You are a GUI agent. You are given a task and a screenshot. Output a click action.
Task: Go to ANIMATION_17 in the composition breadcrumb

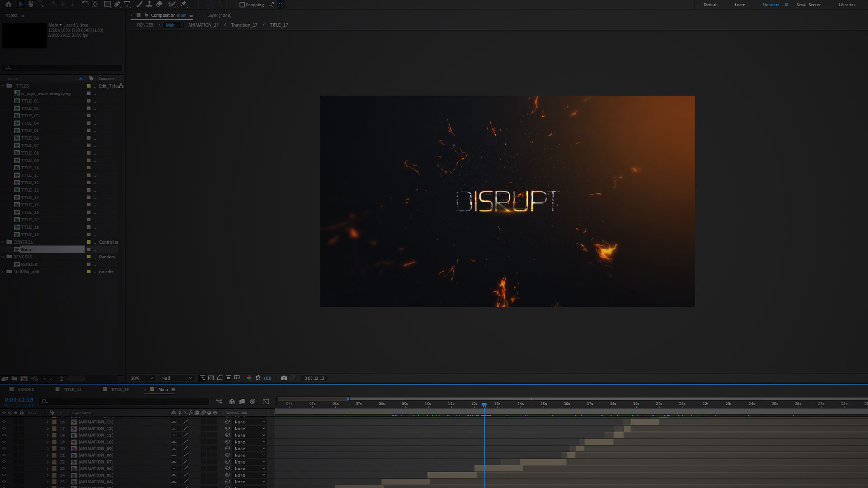tap(203, 25)
